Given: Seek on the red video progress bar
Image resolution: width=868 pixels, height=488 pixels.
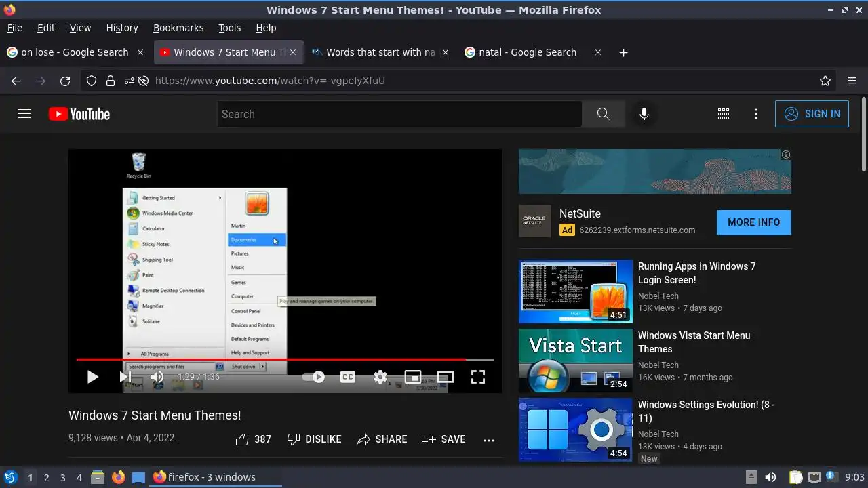Looking at the screenshot, I should (x=285, y=359).
